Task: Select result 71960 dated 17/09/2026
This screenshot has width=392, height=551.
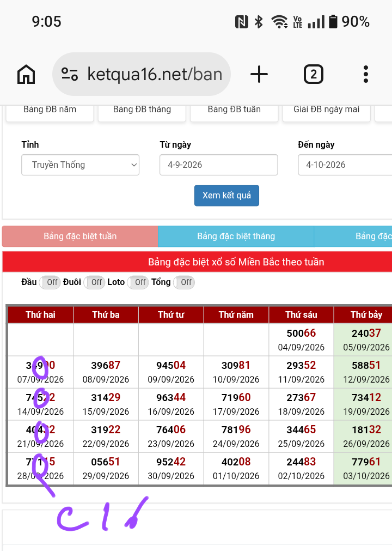Action: coord(236,404)
